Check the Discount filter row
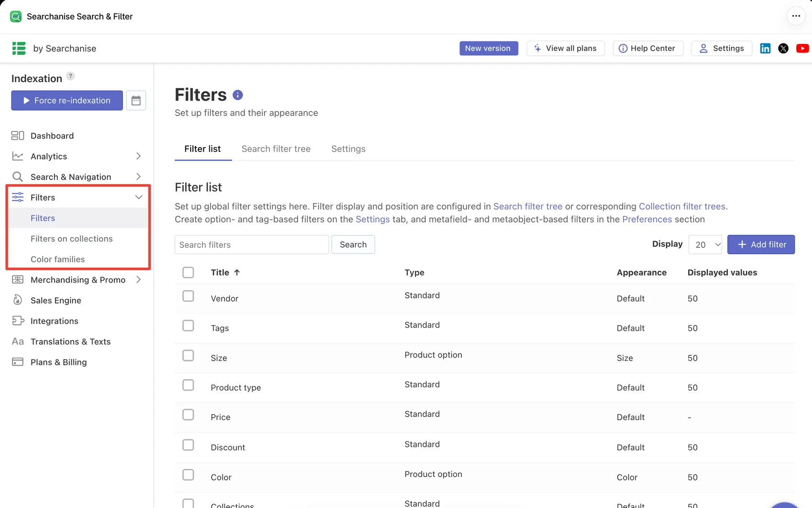This screenshot has height=508, width=812. [188, 445]
